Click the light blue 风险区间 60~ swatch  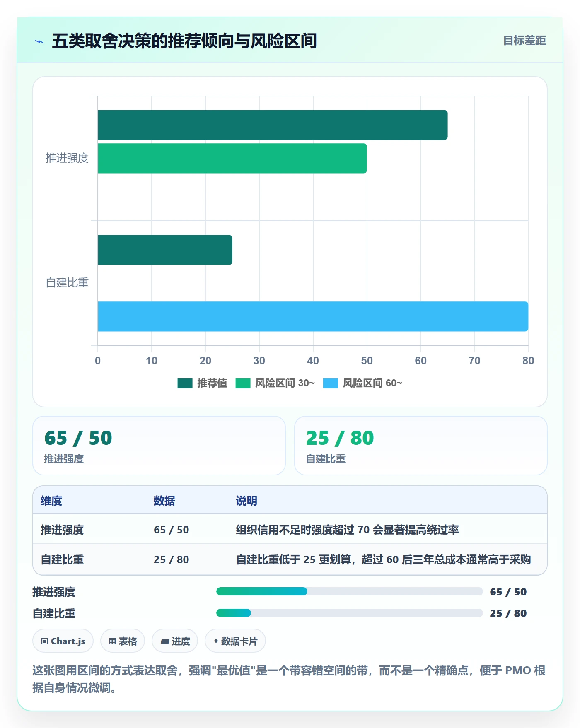[x=330, y=383]
